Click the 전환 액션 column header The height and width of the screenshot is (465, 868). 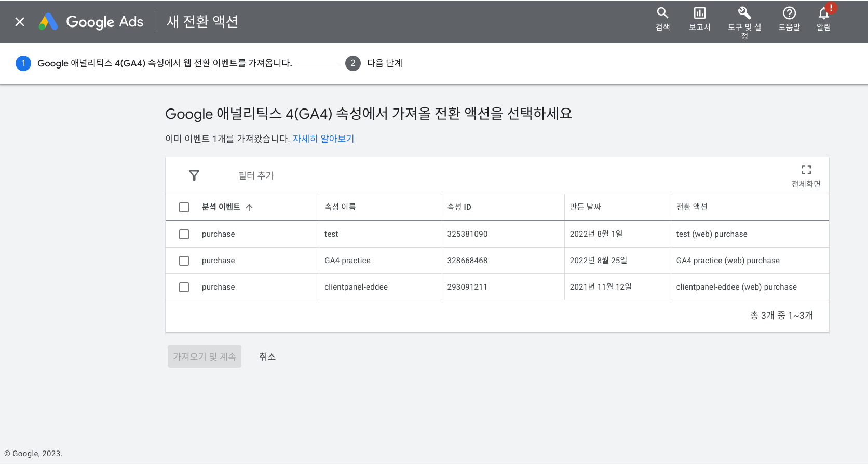[691, 207]
